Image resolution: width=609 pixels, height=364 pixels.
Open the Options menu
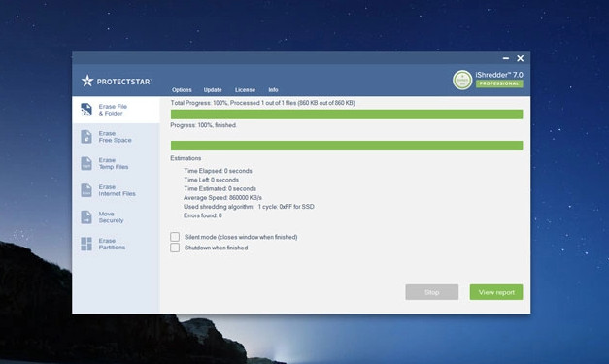coord(182,90)
